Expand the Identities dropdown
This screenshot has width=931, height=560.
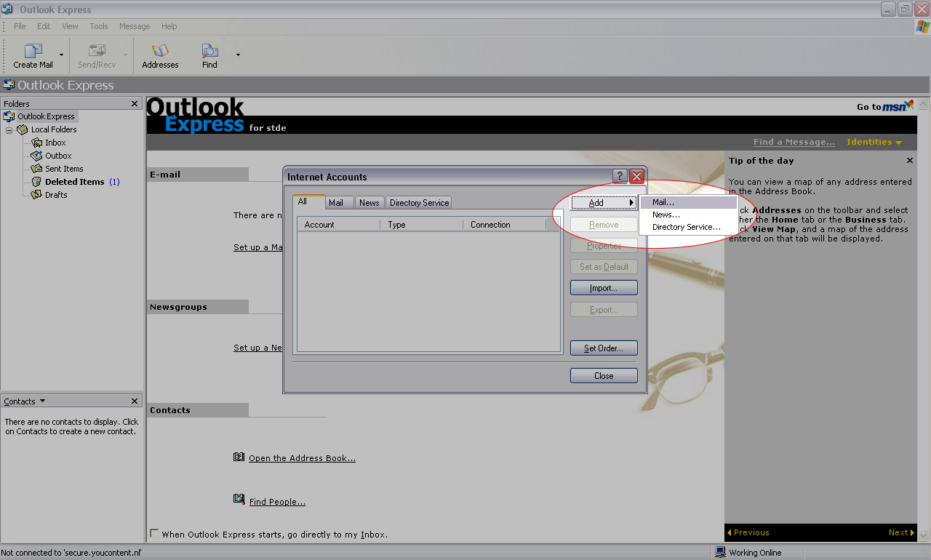tap(874, 142)
